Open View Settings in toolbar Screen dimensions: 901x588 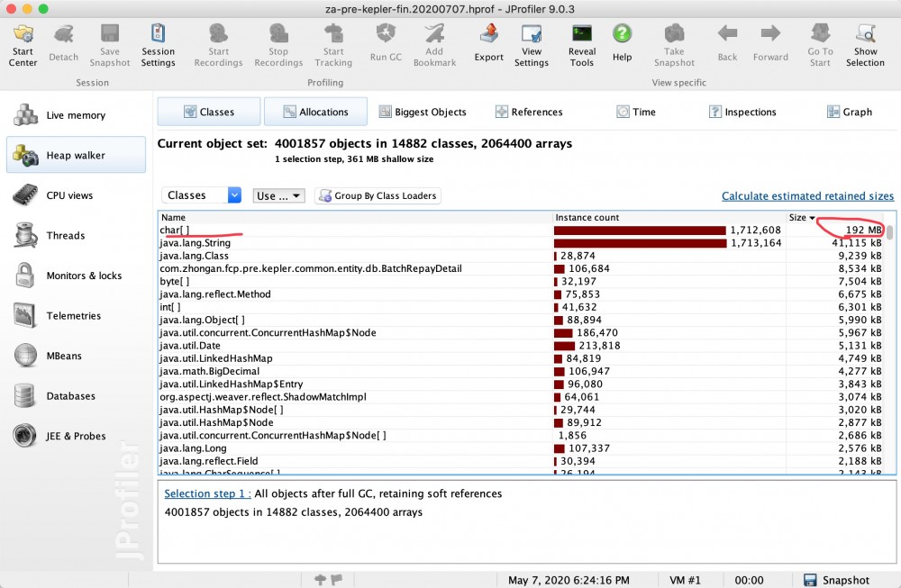point(532,45)
